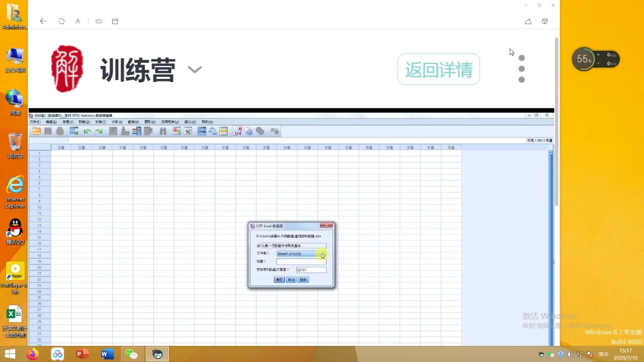Open the Weight Cases tool
The height and width of the screenshot is (362, 644).
[x=213, y=131]
